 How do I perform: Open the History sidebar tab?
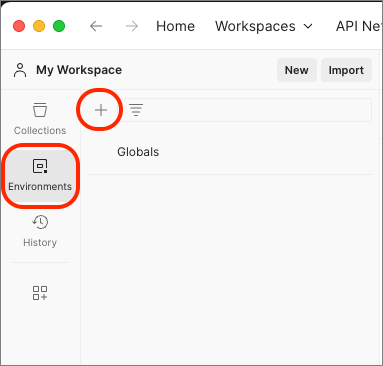point(40,231)
